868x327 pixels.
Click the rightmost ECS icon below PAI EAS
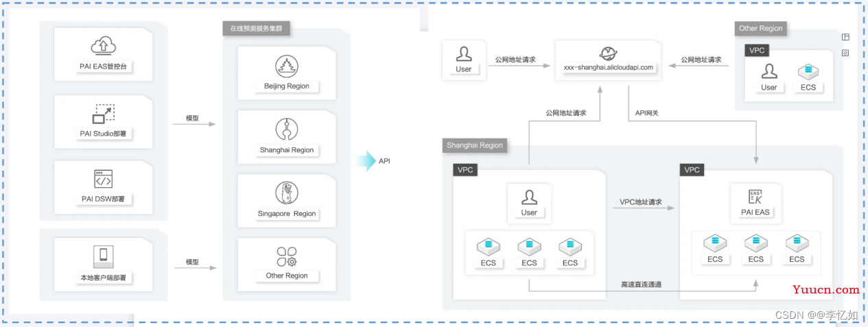[797, 243]
